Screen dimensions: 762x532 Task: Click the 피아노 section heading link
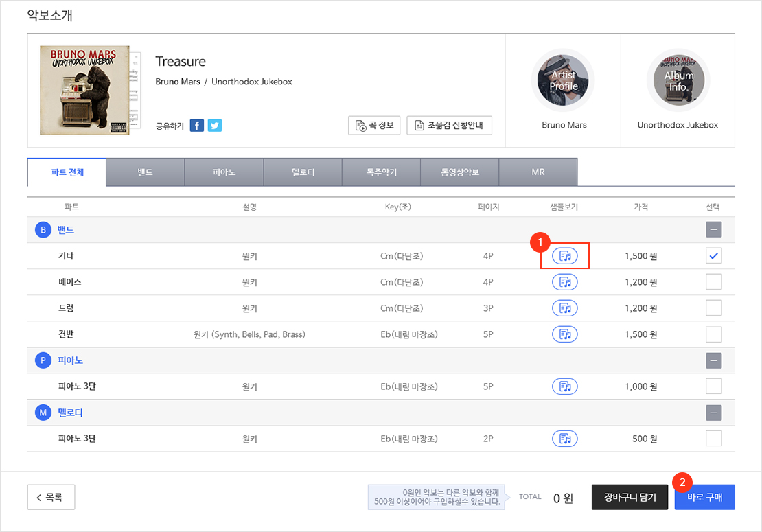[x=70, y=360]
